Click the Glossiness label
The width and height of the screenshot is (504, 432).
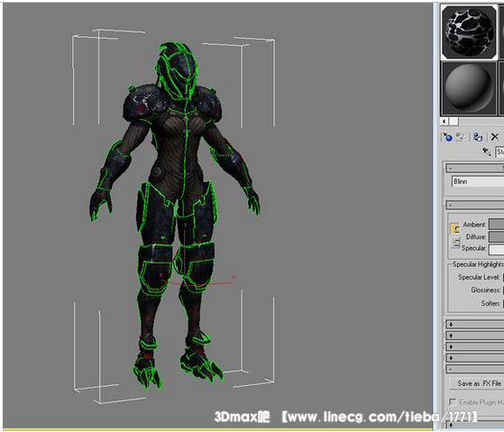tap(485, 290)
